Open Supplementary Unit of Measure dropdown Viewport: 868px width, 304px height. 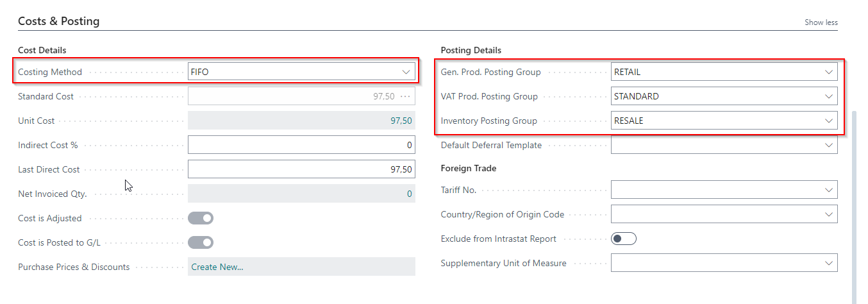click(x=828, y=263)
